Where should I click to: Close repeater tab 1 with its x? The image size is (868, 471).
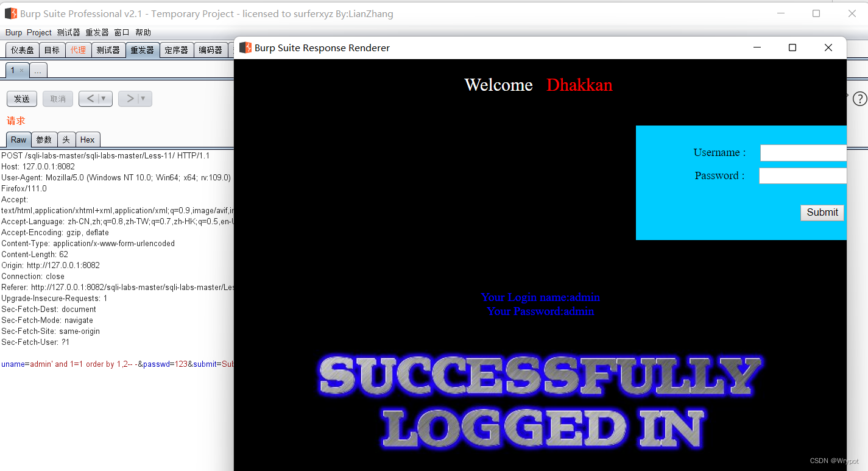coord(21,71)
